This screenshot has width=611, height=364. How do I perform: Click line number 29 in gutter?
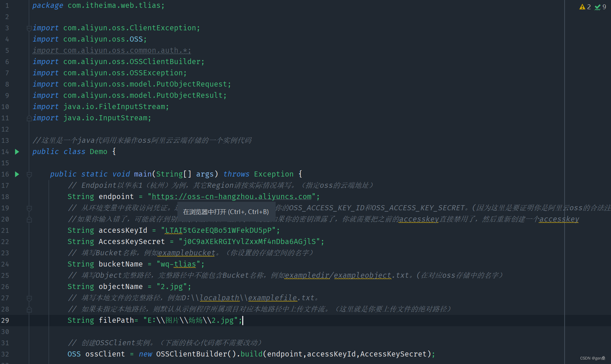(x=5, y=320)
